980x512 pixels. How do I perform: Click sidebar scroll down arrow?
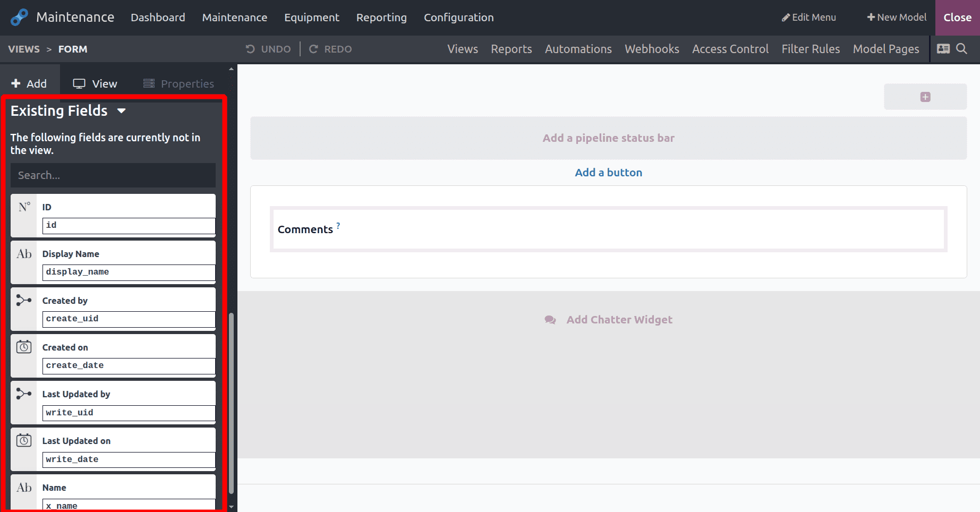(231, 507)
